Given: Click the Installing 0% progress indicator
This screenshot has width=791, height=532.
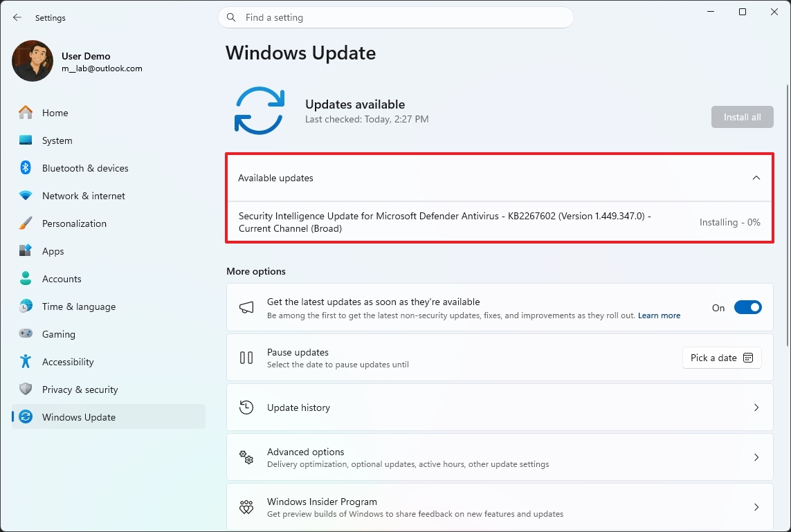Looking at the screenshot, I should (729, 222).
